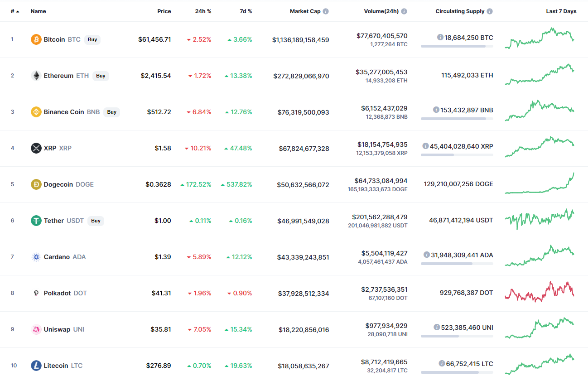Click info icon beside XRP circulating supply

(x=425, y=146)
